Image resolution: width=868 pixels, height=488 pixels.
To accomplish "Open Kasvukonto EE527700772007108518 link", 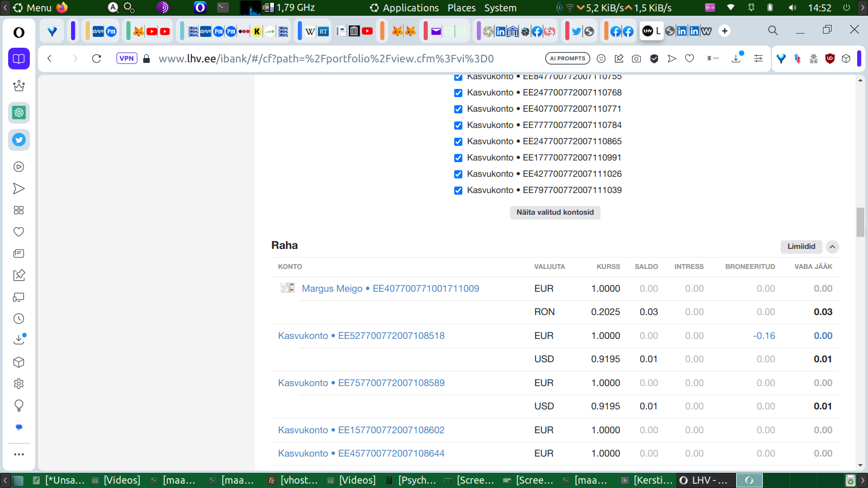I will click(x=361, y=336).
